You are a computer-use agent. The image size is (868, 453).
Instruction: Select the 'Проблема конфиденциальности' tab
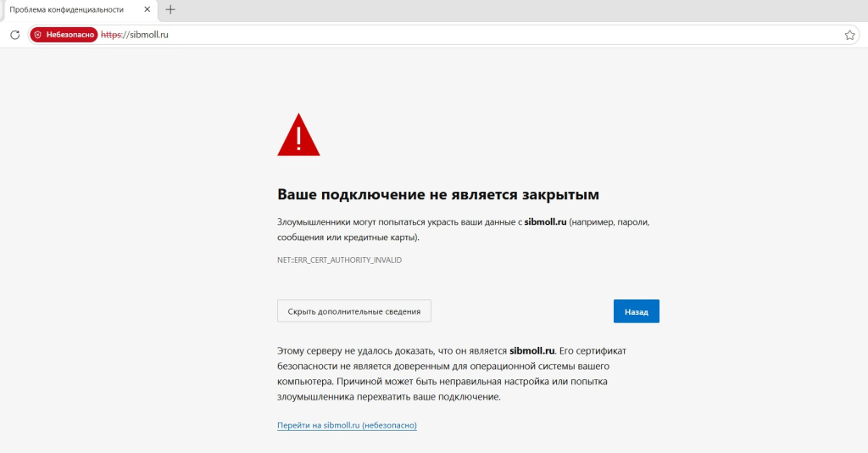click(x=80, y=10)
